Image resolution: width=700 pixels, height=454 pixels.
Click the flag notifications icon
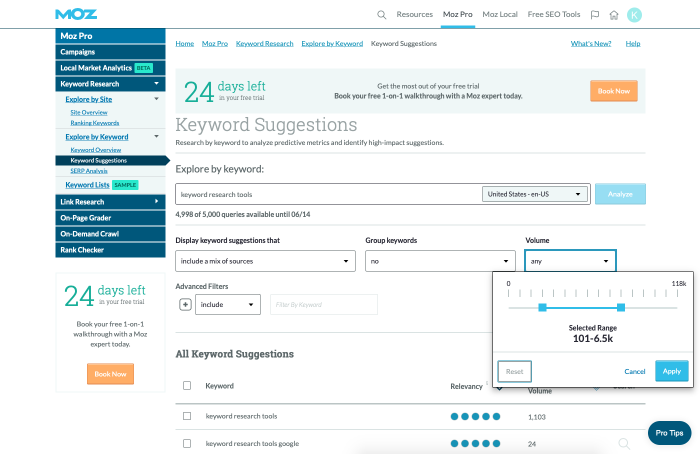coord(595,15)
